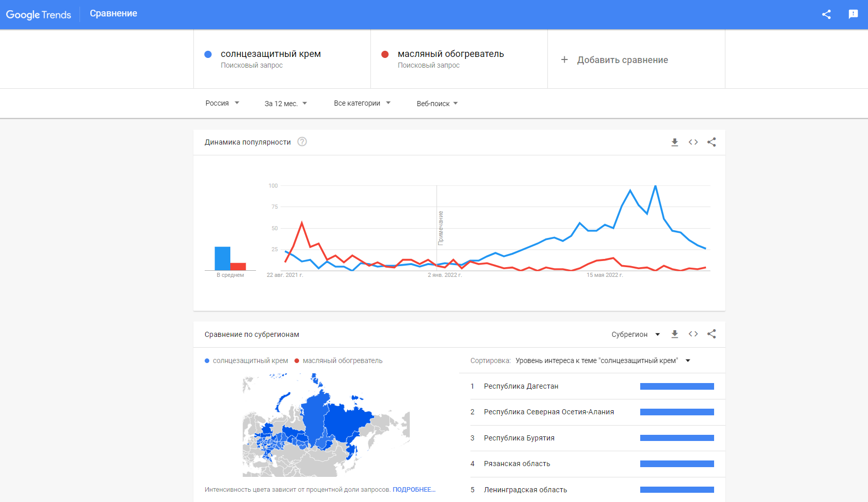Click the share icon in the blue header

click(x=826, y=14)
